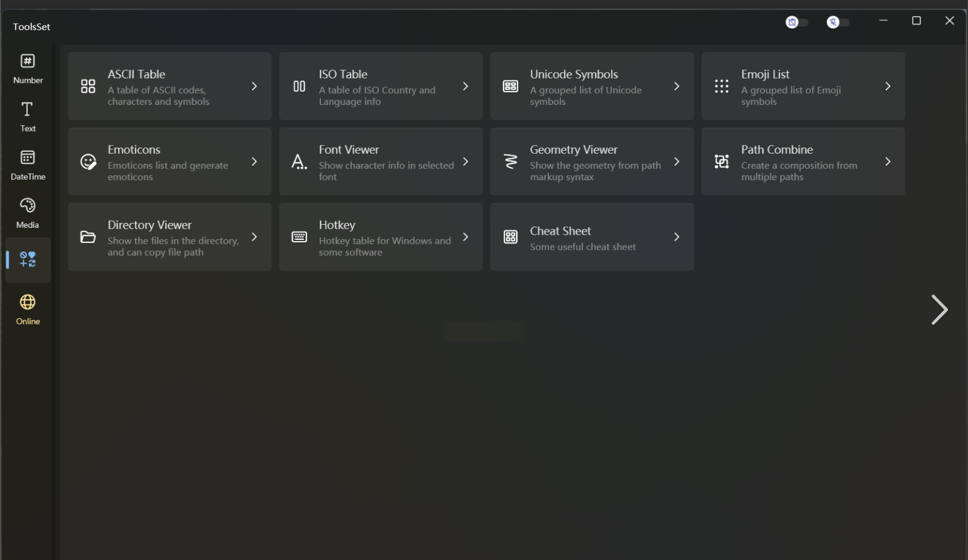
Task: Click the Directory Viewer folder icon
Action: [89, 237]
